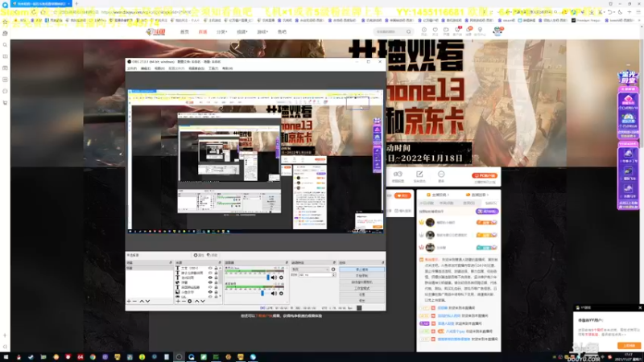The height and width of the screenshot is (362, 644).
Task: Move scene down in OBS Scenes panel
Action: (148, 301)
